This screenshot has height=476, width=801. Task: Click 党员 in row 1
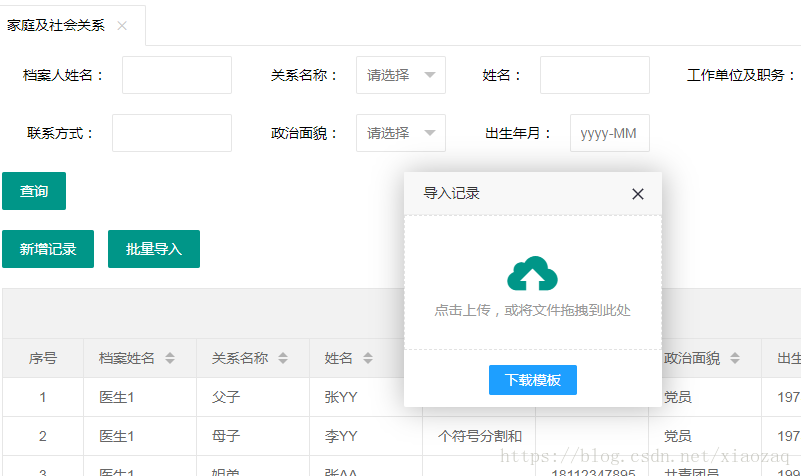(678, 397)
